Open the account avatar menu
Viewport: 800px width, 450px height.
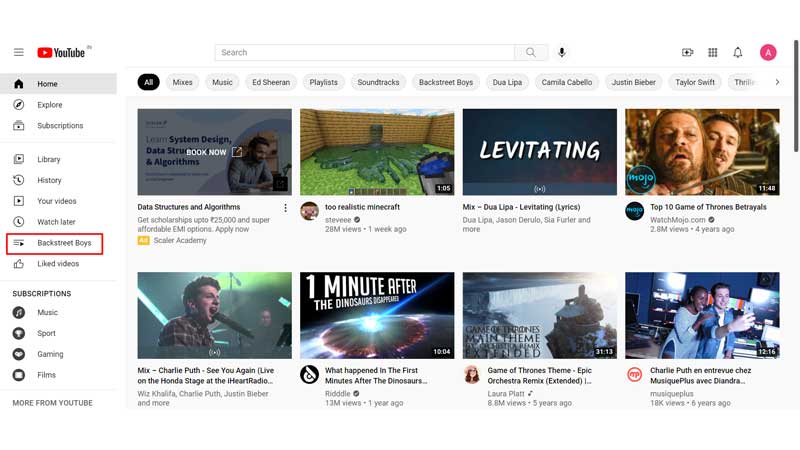pyautogui.click(x=768, y=53)
